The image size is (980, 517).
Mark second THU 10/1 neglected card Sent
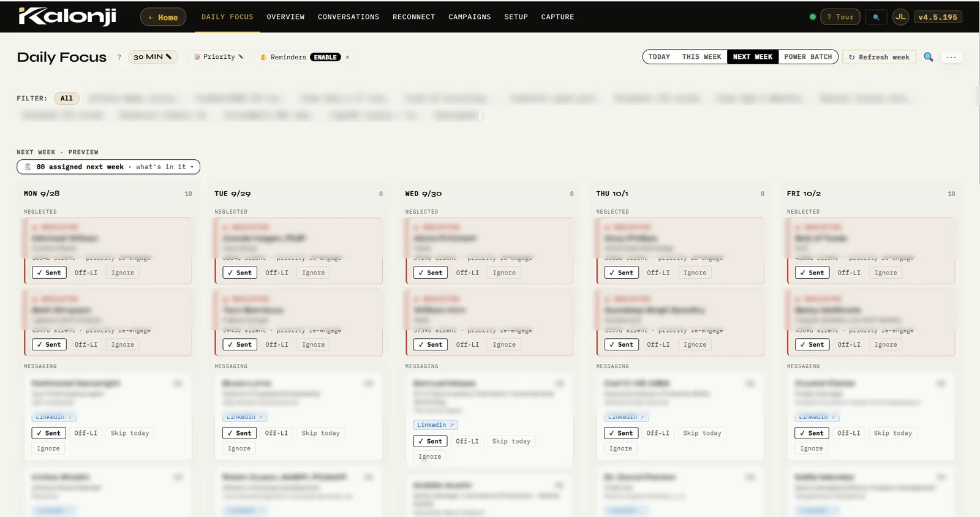[622, 344]
